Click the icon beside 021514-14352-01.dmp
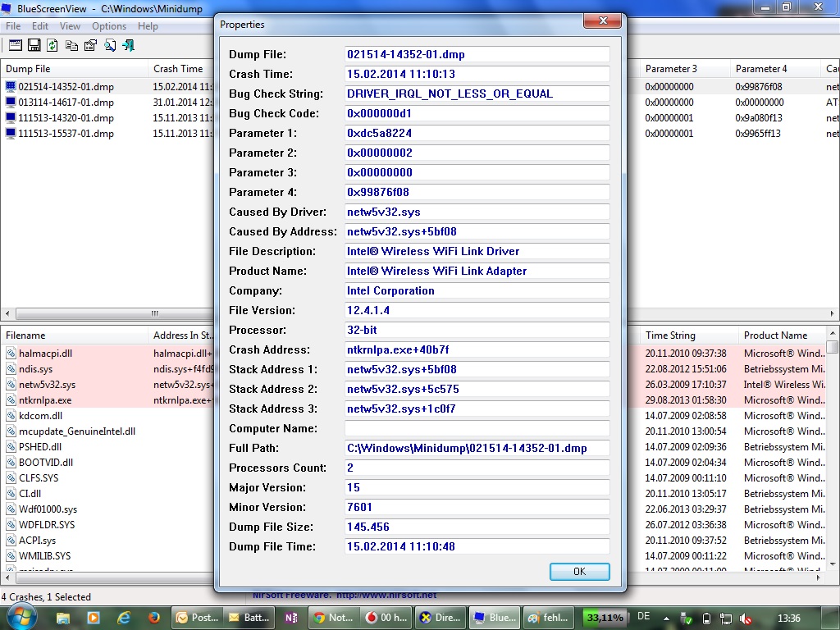Image resolution: width=840 pixels, height=630 pixels. point(11,86)
